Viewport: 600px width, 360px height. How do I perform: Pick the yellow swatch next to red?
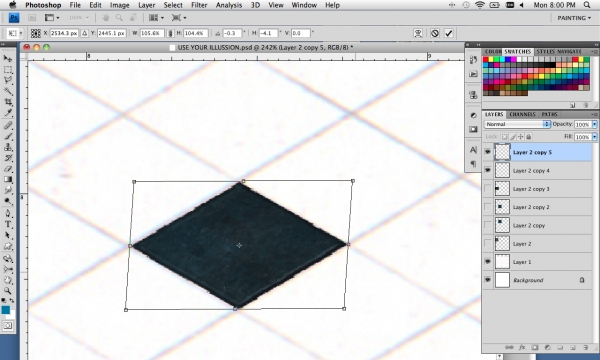click(x=491, y=60)
